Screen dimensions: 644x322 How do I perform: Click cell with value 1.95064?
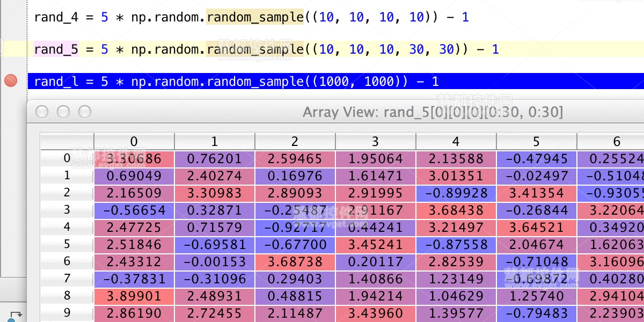[x=376, y=159]
